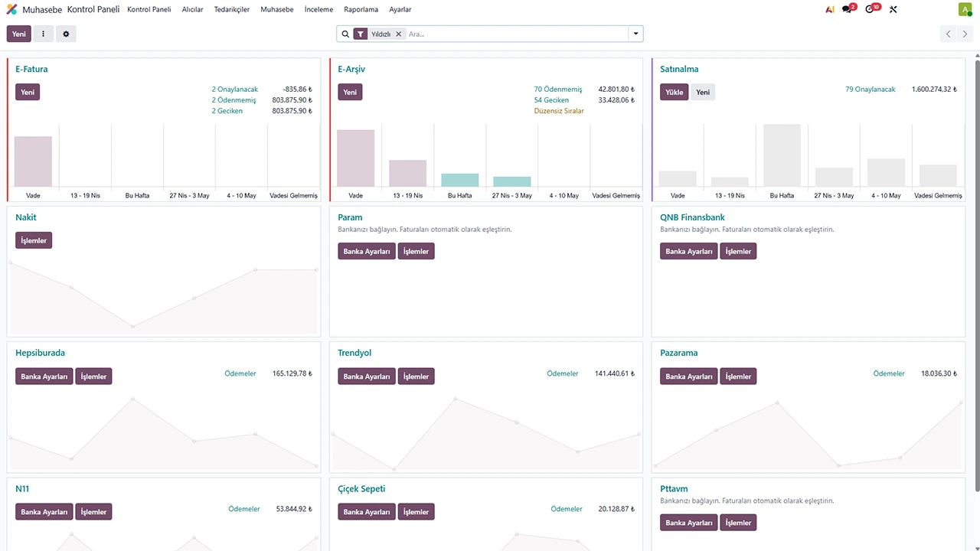
Task: Open İşlemler in the Pazarama card
Action: pos(739,376)
